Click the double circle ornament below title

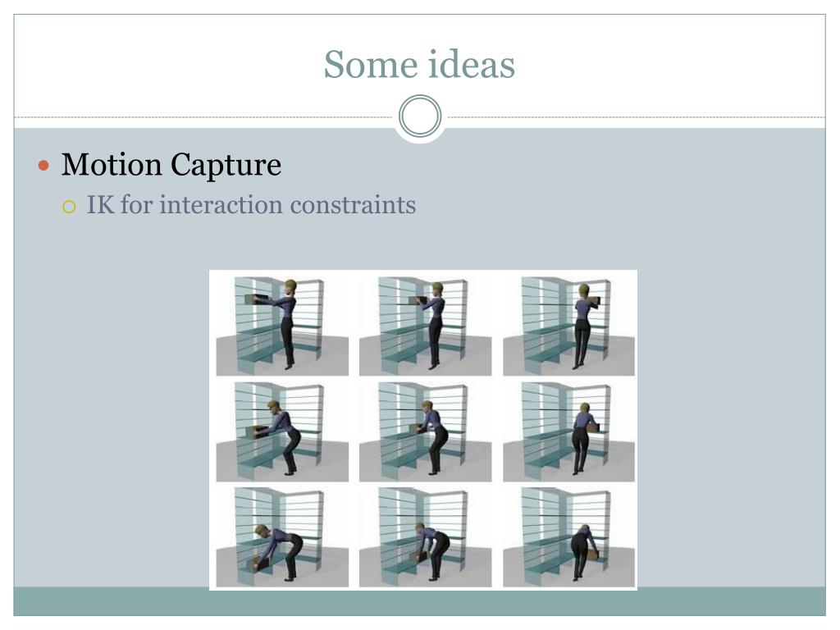pyautogui.click(x=420, y=116)
